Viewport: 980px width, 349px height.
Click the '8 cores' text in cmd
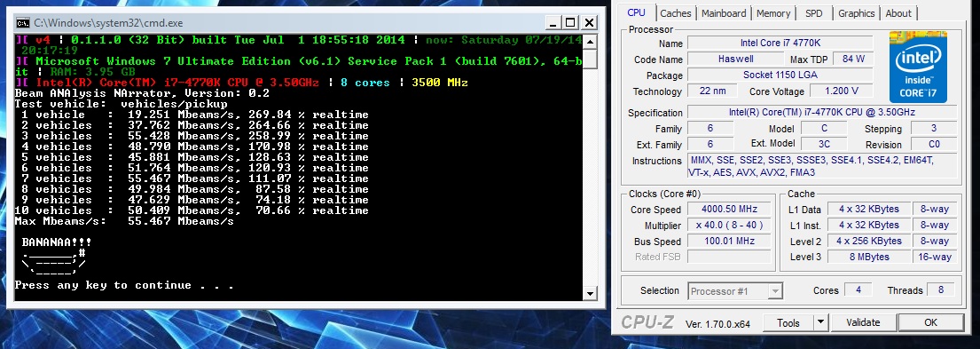[x=365, y=83]
